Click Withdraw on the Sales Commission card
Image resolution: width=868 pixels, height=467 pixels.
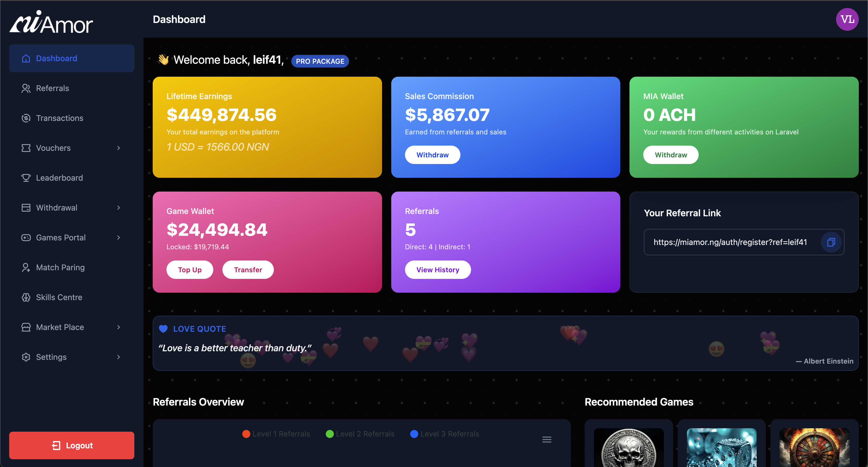[x=432, y=155]
